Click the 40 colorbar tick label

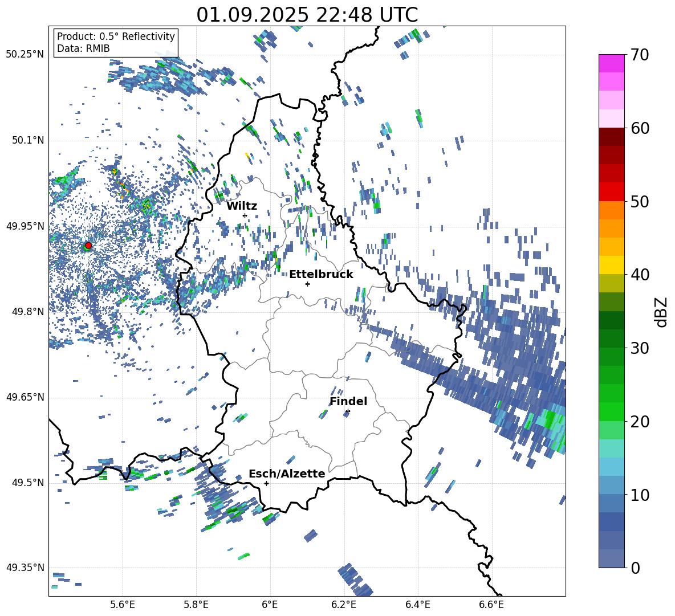[640, 275]
